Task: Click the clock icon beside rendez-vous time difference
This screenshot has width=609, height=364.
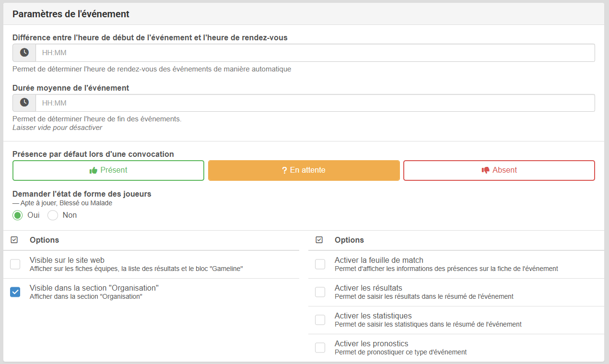Action: pos(24,53)
